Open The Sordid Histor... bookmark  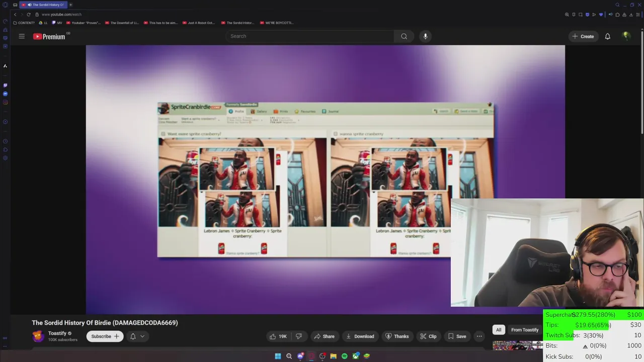pos(237,23)
